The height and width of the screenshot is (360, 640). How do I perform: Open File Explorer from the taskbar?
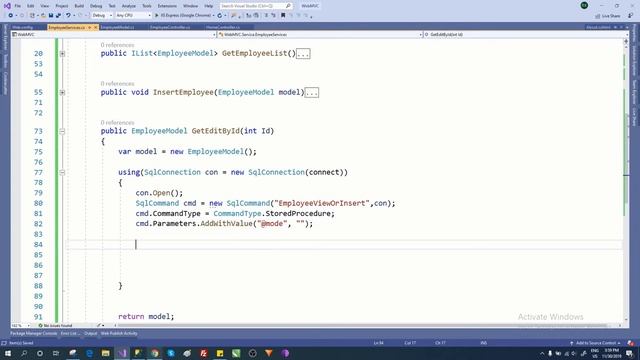tap(105, 353)
